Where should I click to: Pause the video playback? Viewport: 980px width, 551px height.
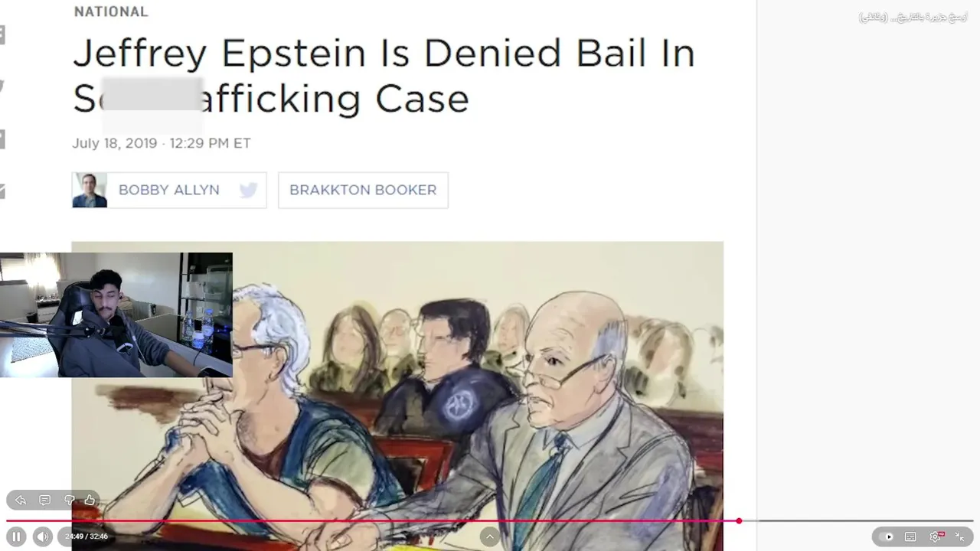point(17,536)
